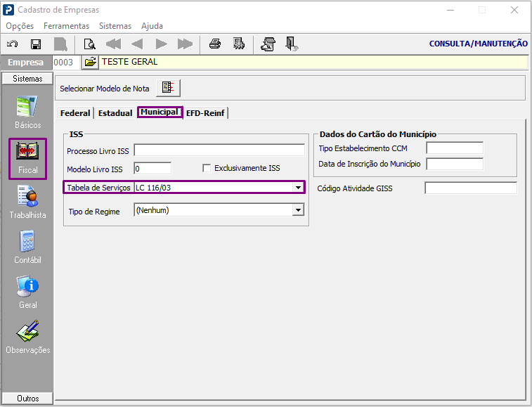This screenshot has width=532, height=407.
Task: Expand the Tabela de Serviços dropdown
Action: [x=298, y=188]
